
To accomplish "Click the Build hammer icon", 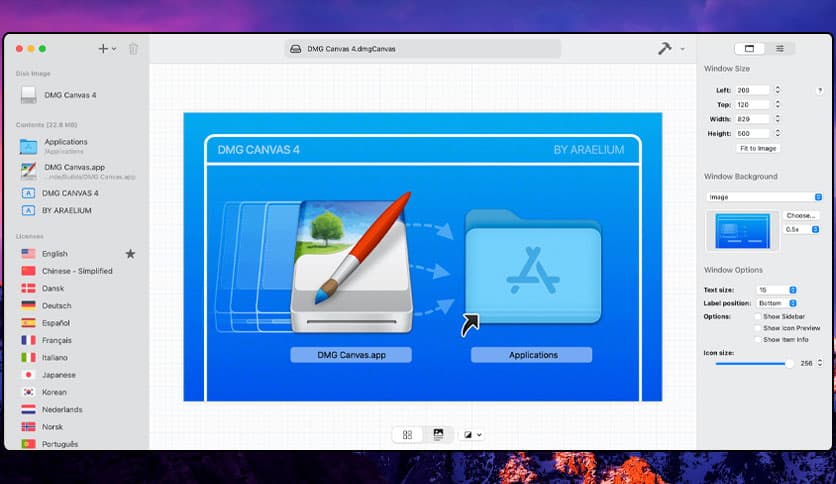I will [x=664, y=49].
